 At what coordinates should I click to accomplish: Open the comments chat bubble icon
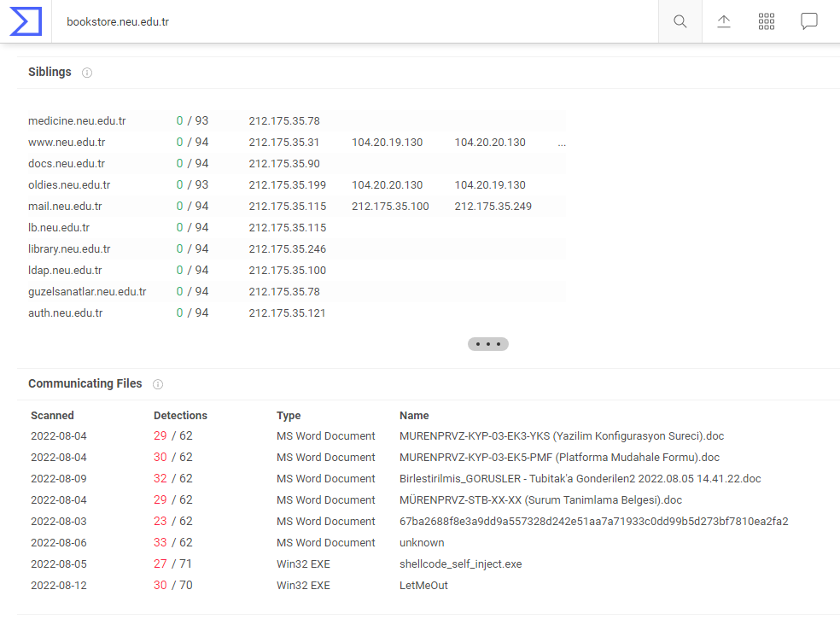pos(809,21)
